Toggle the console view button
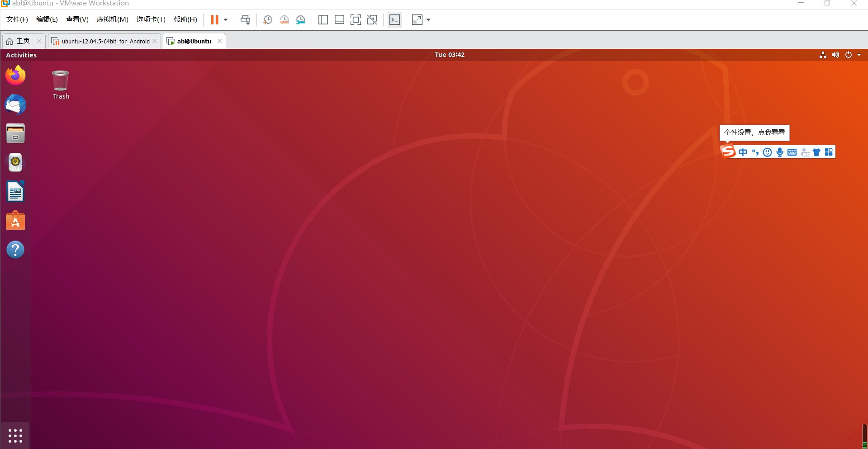Image resolution: width=868 pixels, height=449 pixels. click(x=394, y=19)
